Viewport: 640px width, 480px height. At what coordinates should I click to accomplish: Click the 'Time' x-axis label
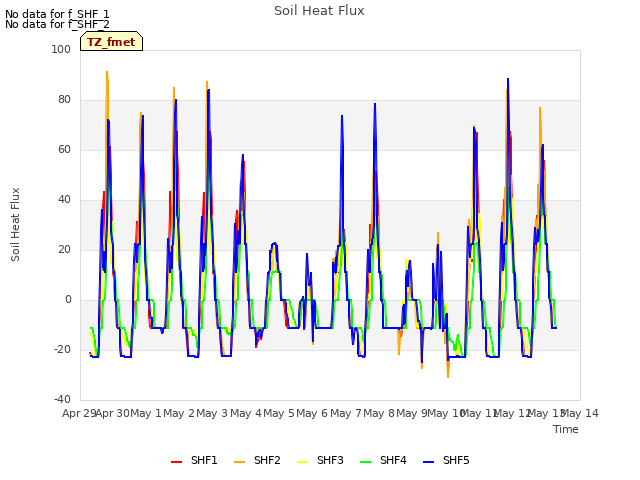tap(566, 429)
